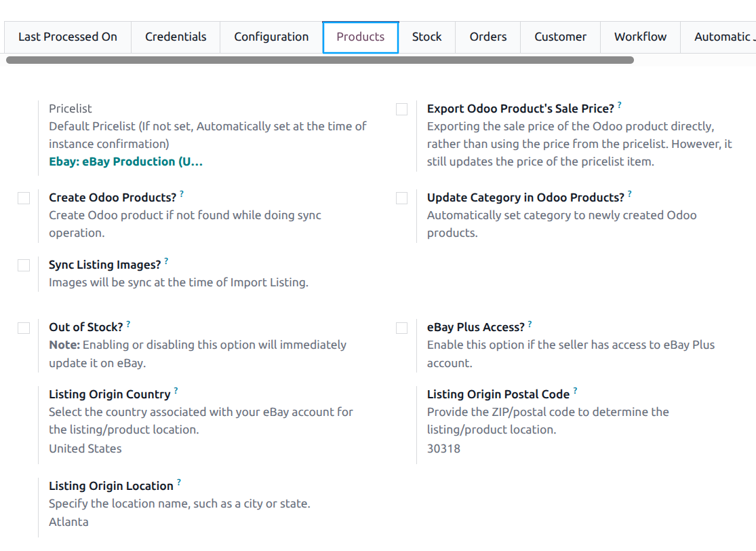Open the Credentials tab
The image size is (756, 551).
[x=176, y=37]
